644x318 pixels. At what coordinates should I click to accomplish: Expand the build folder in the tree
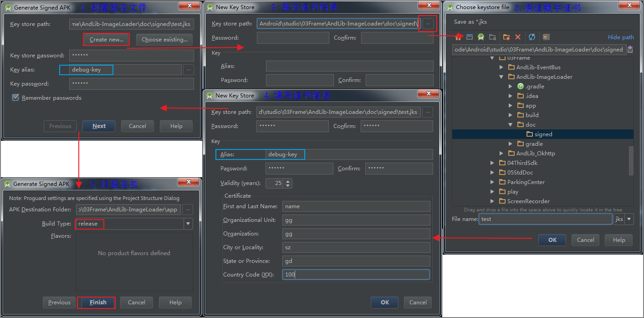[511, 115]
